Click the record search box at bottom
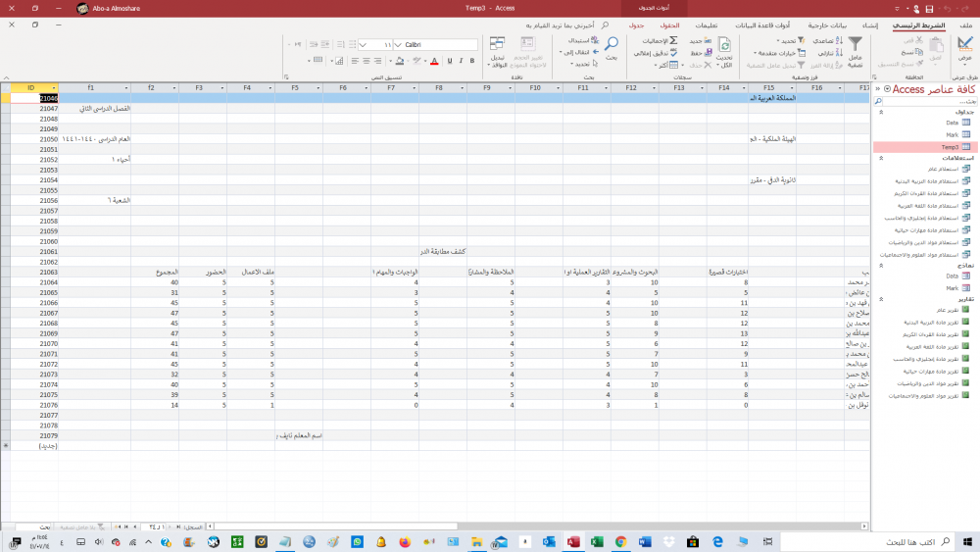Image resolution: width=980 pixels, height=552 pixels. point(33,527)
